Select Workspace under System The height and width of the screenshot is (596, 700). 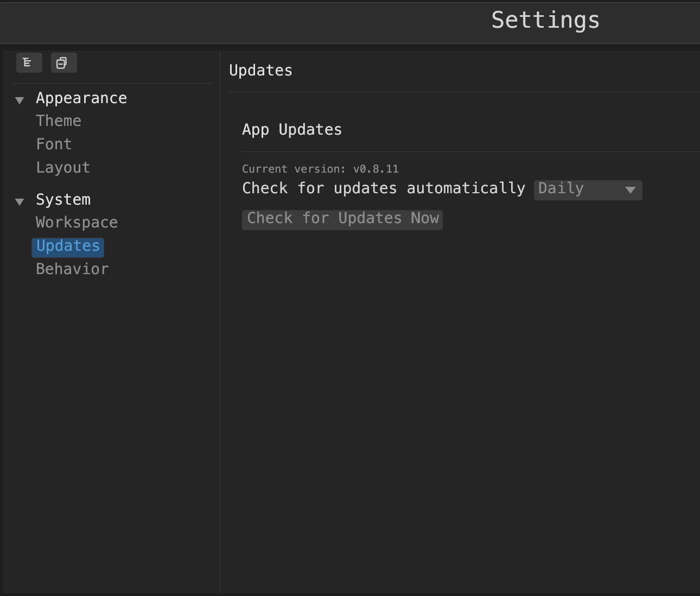[x=77, y=222]
